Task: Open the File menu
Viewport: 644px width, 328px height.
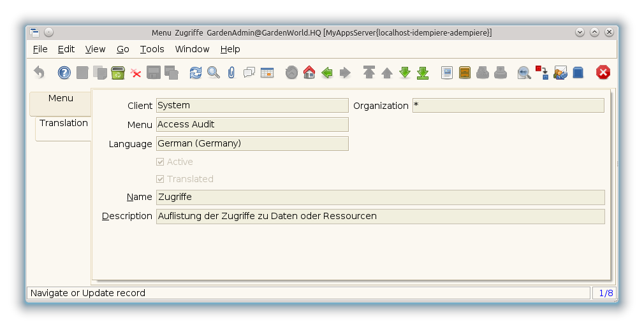Action: coord(40,49)
